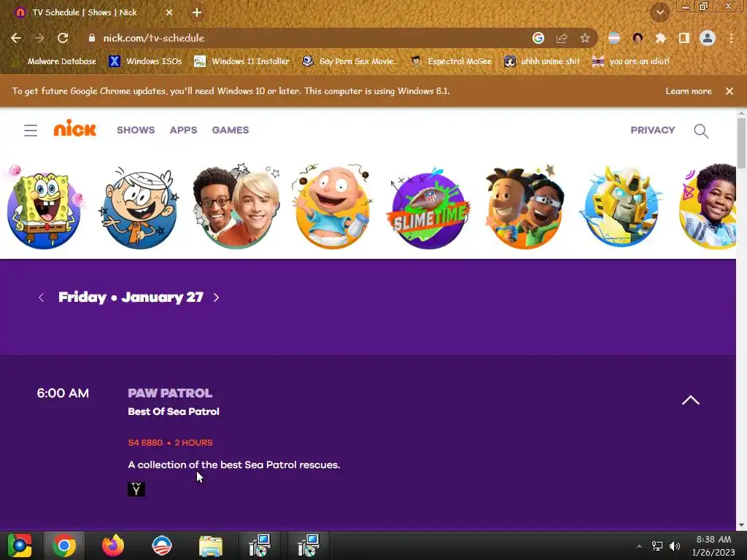
Task: Open the NFL Slimetime icon
Action: (429, 209)
